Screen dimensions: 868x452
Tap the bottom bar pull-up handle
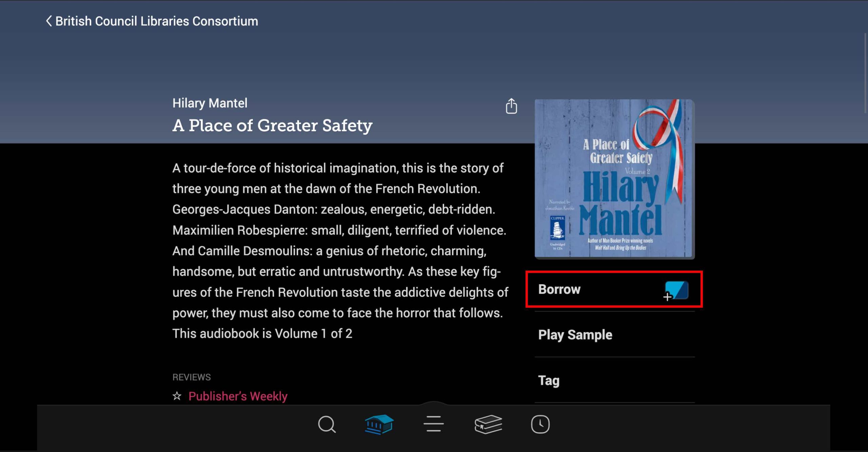pyautogui.click(x=434, y=403)
